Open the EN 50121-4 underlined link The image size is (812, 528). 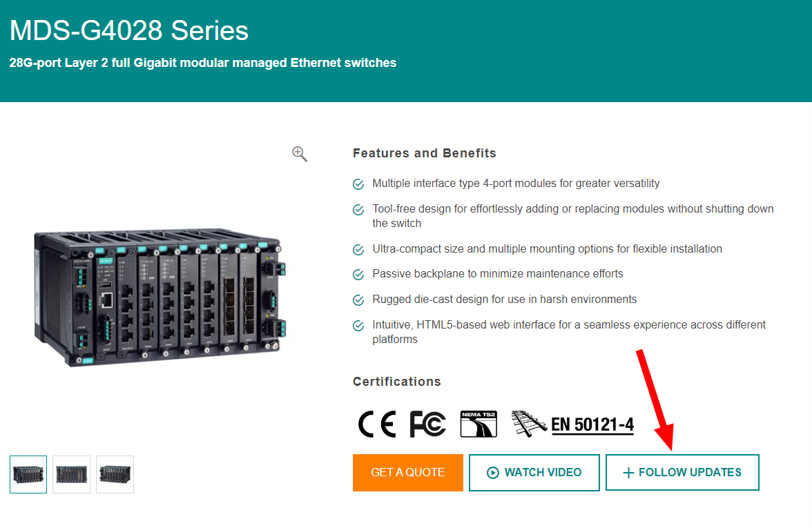[x=592, y=425]
